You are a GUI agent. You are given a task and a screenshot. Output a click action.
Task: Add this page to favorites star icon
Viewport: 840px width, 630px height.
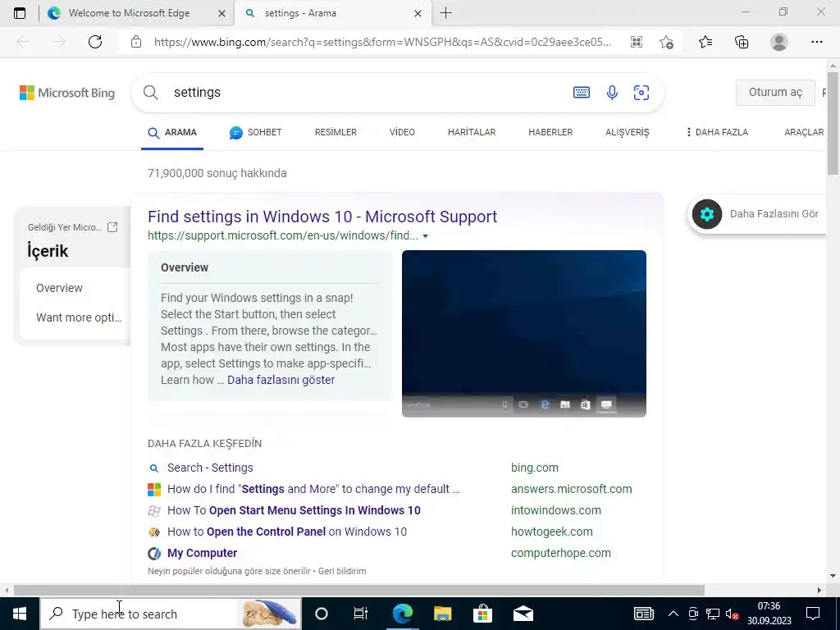pyautogui.click(x=666, y=42)
